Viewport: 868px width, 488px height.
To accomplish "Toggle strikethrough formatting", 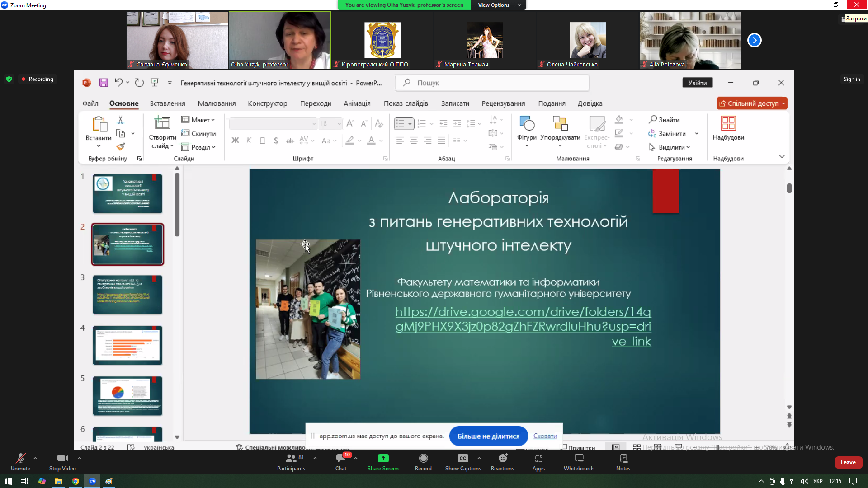I will click(290, 141).
